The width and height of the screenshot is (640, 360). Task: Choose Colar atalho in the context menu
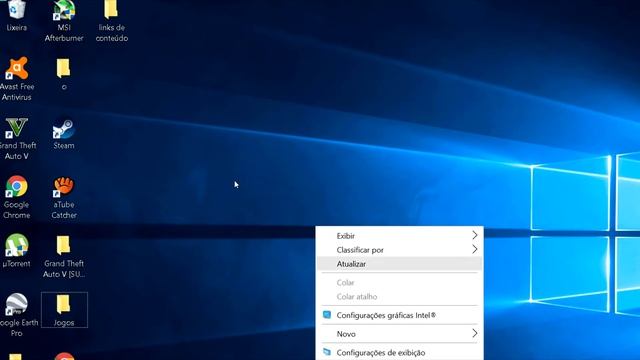tap(400, 297)
